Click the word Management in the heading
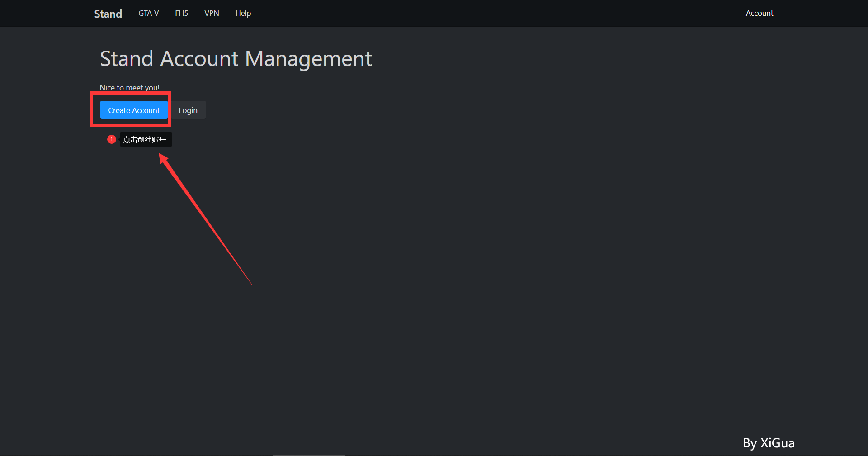868x456 pixels. point(308,59)
